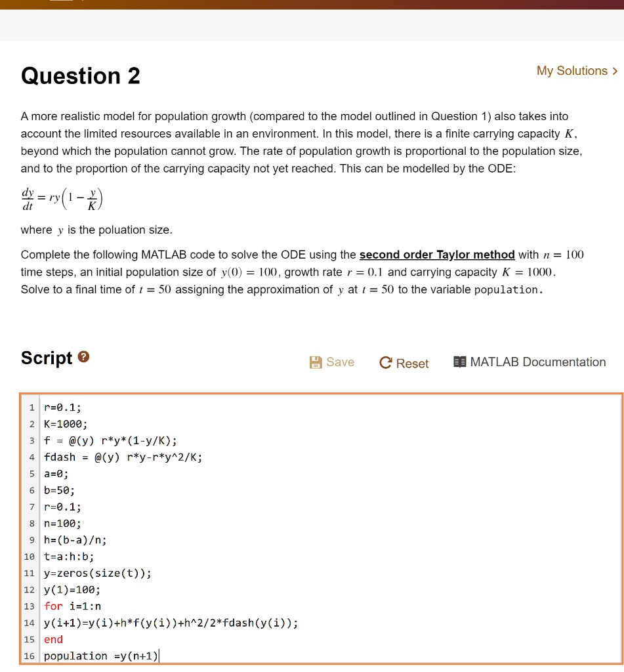This screenshot has height=672, width=624.
Task: Click the Save button label
Action: click(341, 362)
